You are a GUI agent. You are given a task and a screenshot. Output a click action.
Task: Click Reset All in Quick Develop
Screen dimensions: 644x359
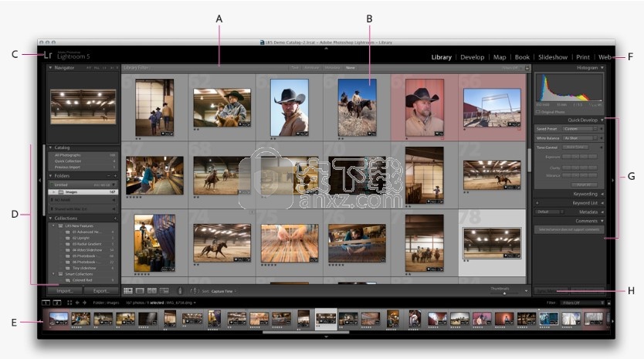(583, 185)
